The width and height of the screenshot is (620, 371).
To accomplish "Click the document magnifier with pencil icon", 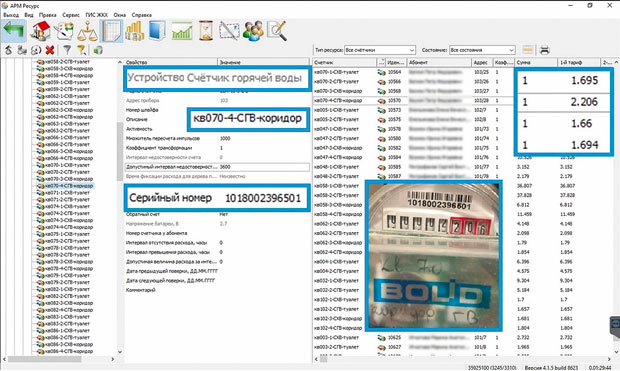I will pos(277,31).
